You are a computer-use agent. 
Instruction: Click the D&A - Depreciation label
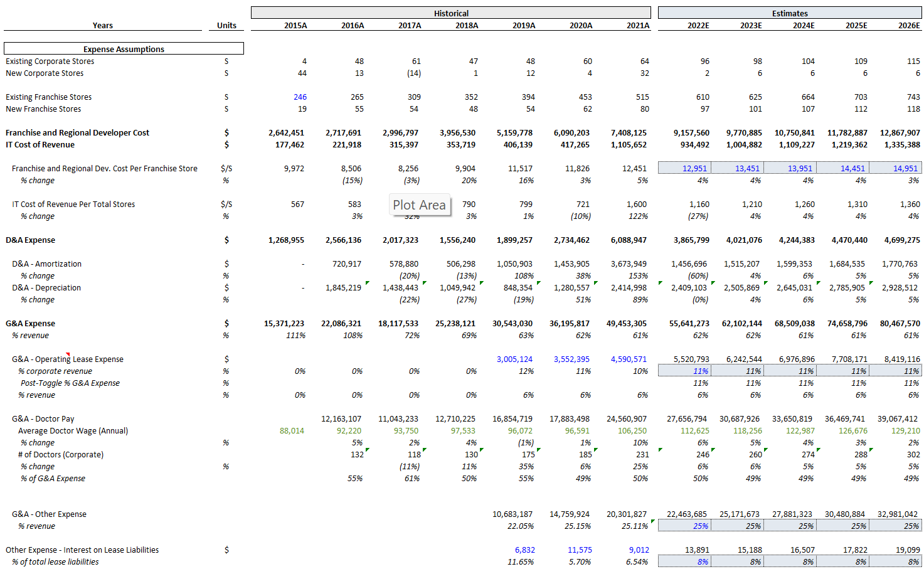click(x=46, y=287)
